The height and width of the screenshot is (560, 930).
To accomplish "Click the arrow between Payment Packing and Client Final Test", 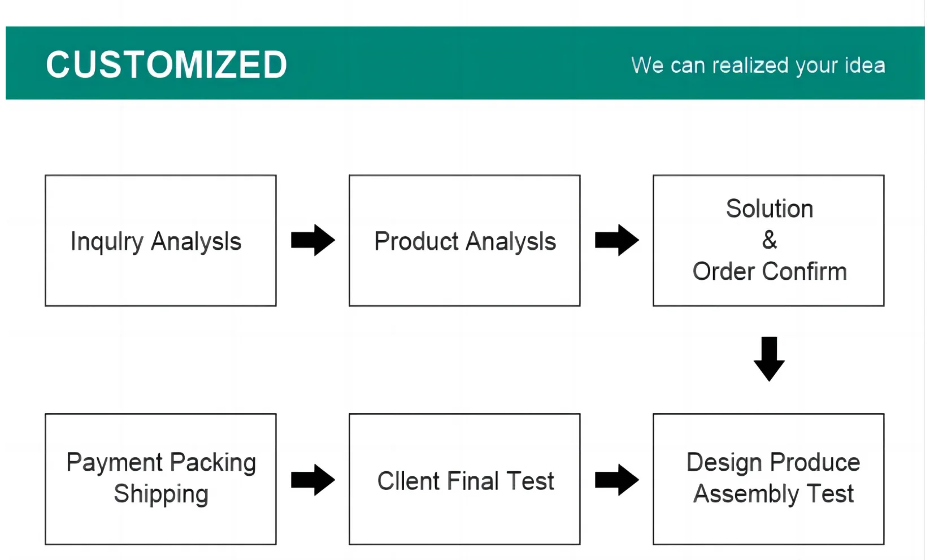I will (x=312, y=480).
